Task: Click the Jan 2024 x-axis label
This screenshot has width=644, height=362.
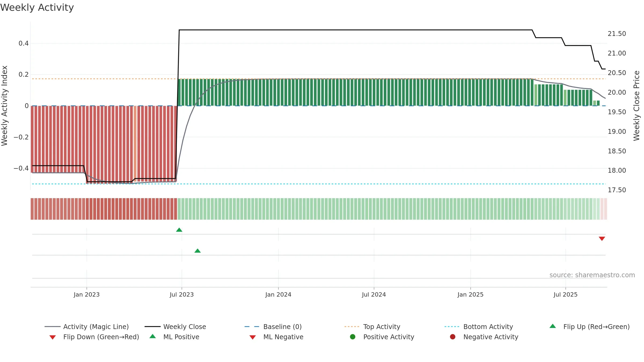Action: (x=278, y=294)
